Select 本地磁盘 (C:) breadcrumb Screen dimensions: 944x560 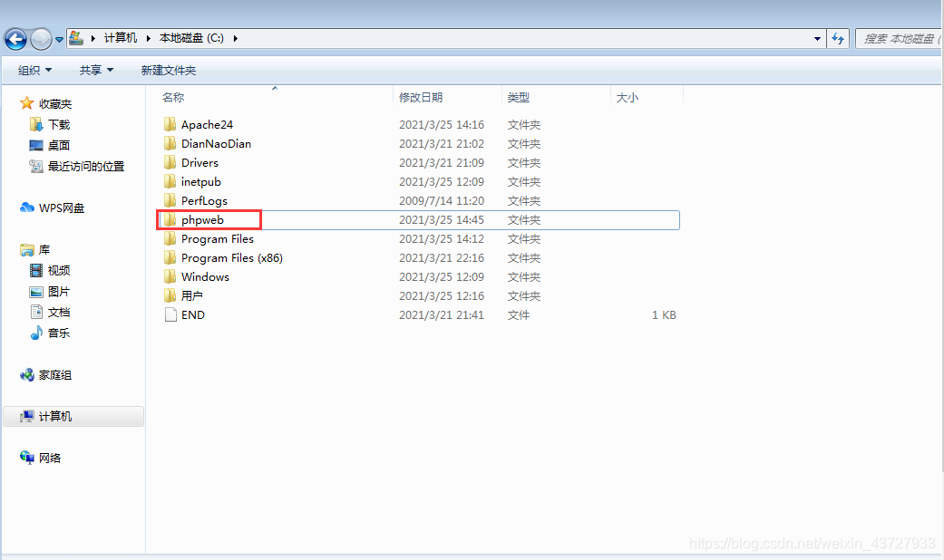coord(191,38)
